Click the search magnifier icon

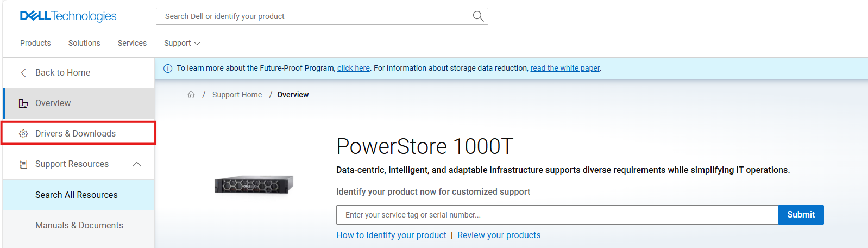[478, 16]
